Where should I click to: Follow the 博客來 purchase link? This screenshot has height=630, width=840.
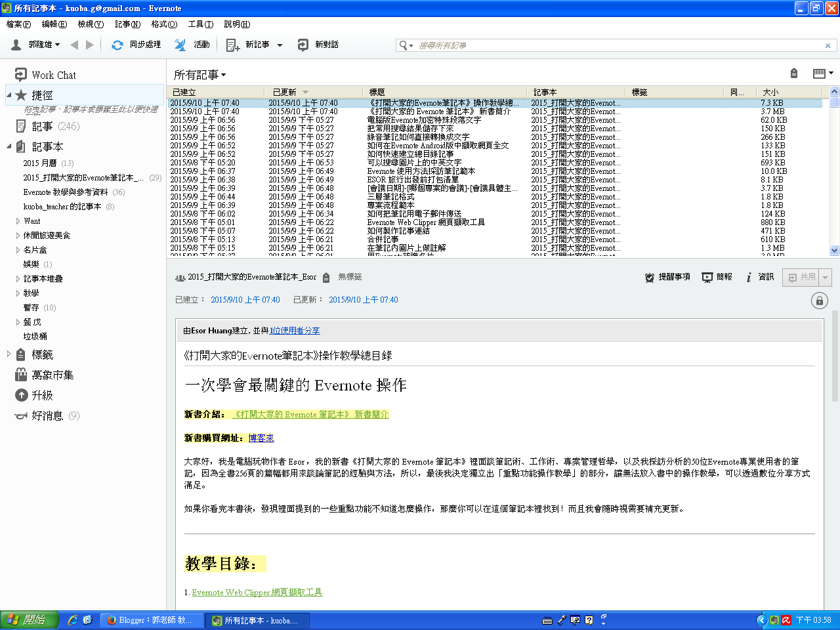coord(261,438)
